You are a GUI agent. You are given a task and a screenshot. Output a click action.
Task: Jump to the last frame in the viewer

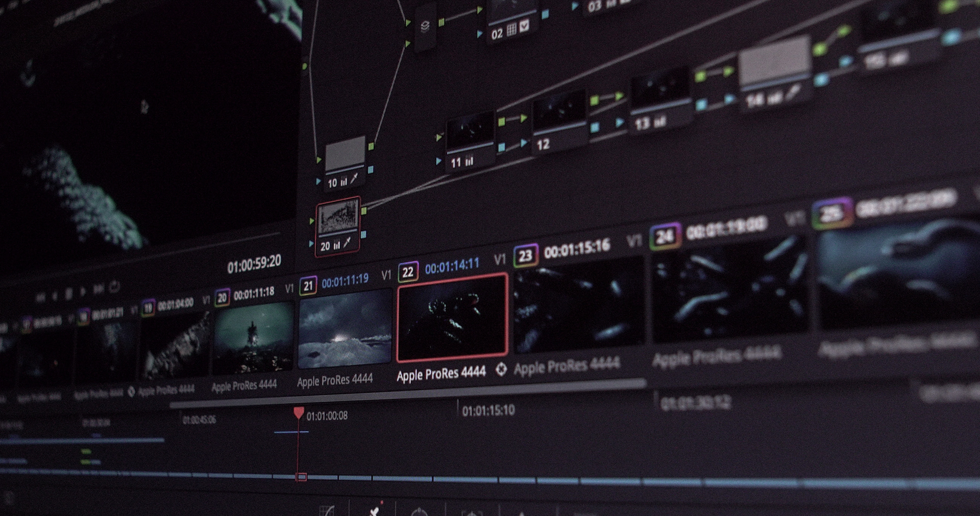coord(98,290)
